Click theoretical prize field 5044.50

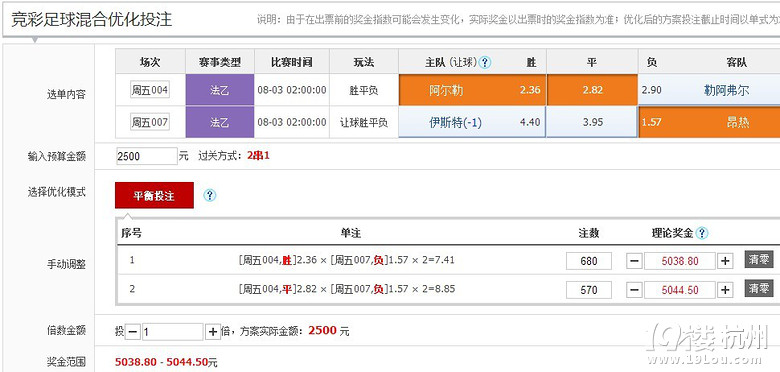(x=680, y=290)
